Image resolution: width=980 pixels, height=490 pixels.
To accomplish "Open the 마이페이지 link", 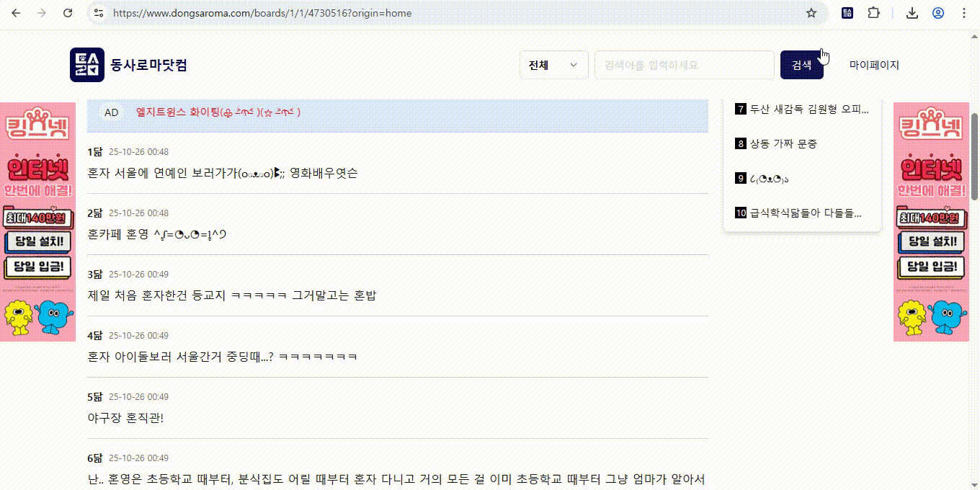I will pos(874,65).
